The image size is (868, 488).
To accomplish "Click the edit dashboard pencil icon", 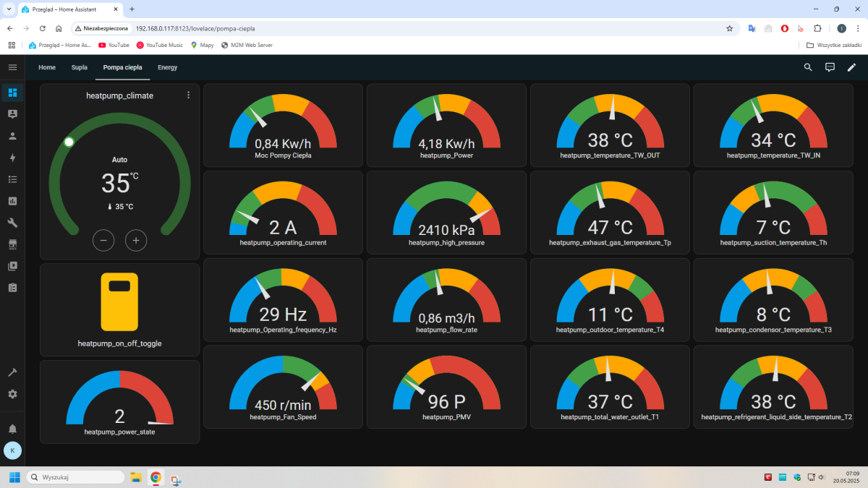I will click(x=851, y=67).
